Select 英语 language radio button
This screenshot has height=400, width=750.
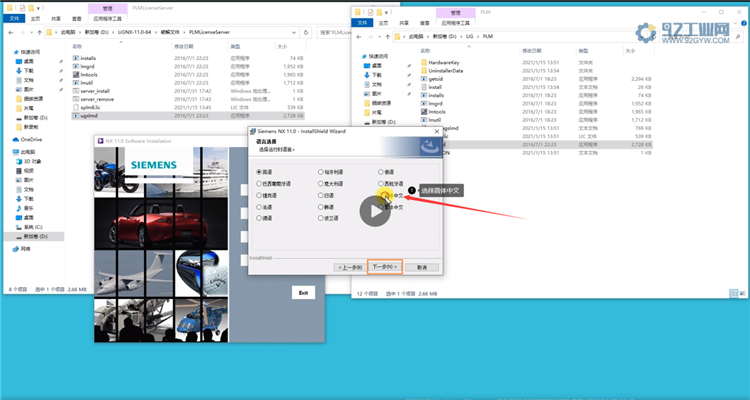pyautogui.click(x=259, y=172)
